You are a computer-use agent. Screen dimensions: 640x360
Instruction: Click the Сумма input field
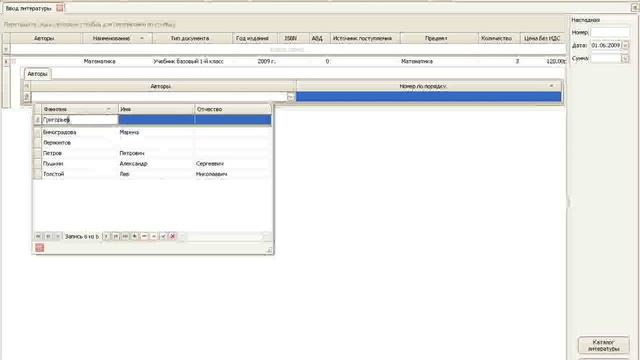(606, 58)
